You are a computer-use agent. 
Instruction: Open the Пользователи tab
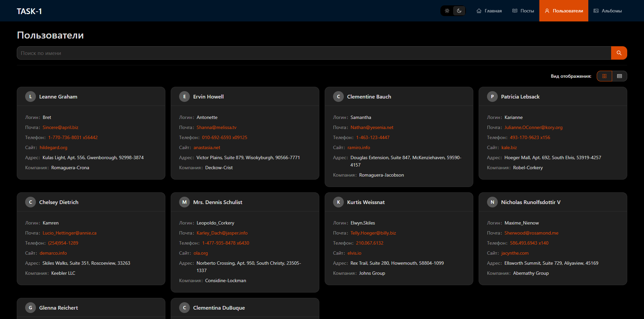click(564, 11)
